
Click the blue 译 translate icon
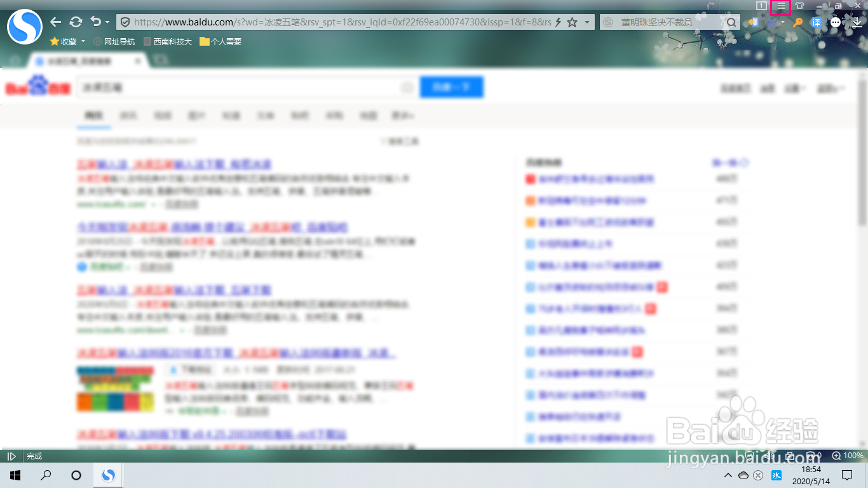click(x=817, y=22)
